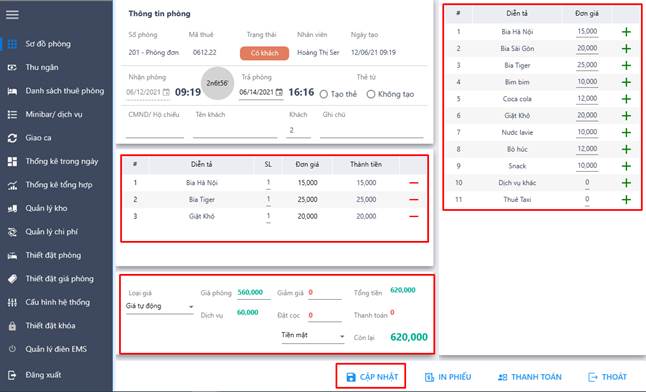Add Bia Hà Nội with plus icon
The height and width of the screenshot is (392, 646).
[x=626, y=32]
